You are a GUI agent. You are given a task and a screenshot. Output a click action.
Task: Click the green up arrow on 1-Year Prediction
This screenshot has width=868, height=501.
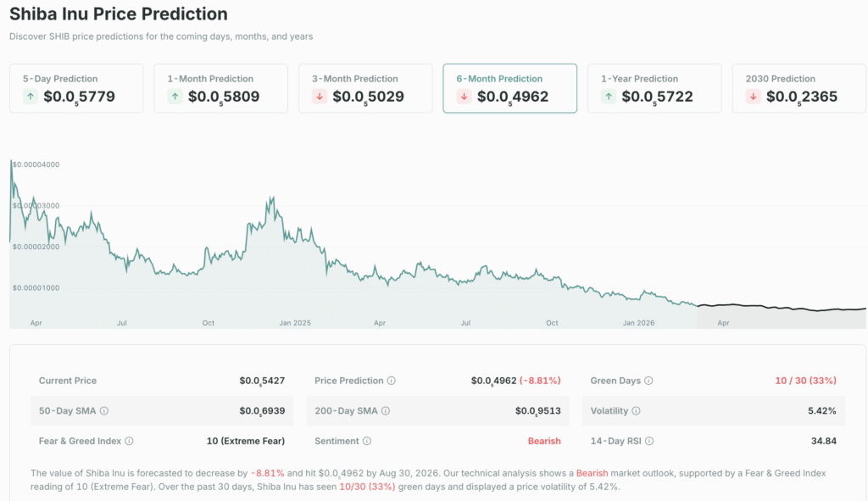pyautogui.click(x=609, y=97)
